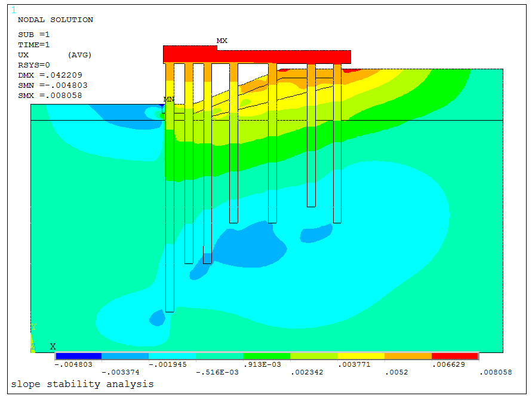Click the MX maximum marker label
Image resolution: width=532 pixels, height=396 pixels.
click(222, 41)
